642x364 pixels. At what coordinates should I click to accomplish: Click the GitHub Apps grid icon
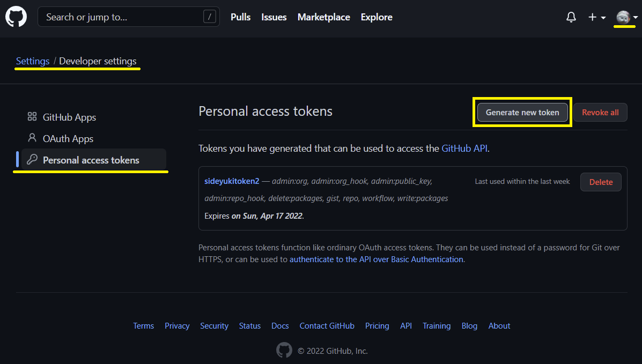pyautogui.click(x=32, y=117)
